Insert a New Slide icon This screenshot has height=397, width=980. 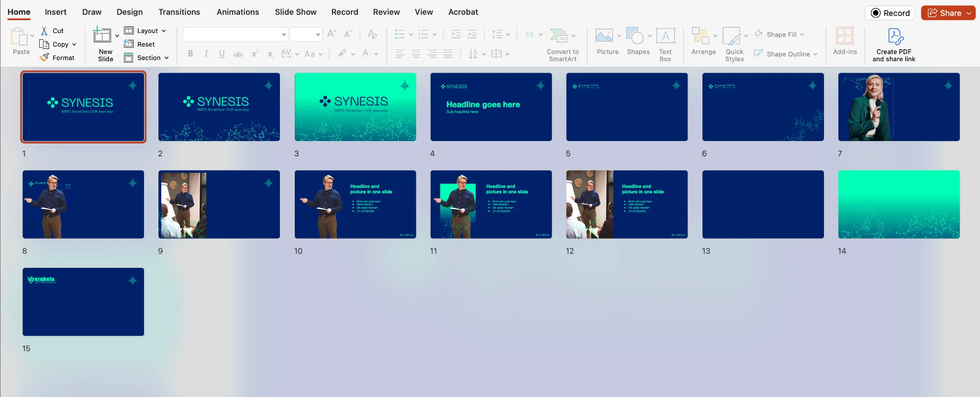102,35
